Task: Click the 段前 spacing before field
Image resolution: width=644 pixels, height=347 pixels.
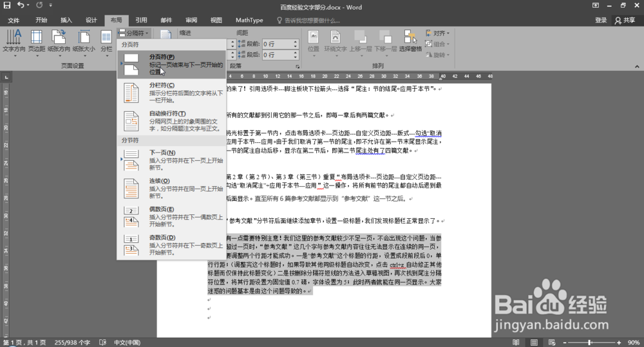Action: pos(277,44)
